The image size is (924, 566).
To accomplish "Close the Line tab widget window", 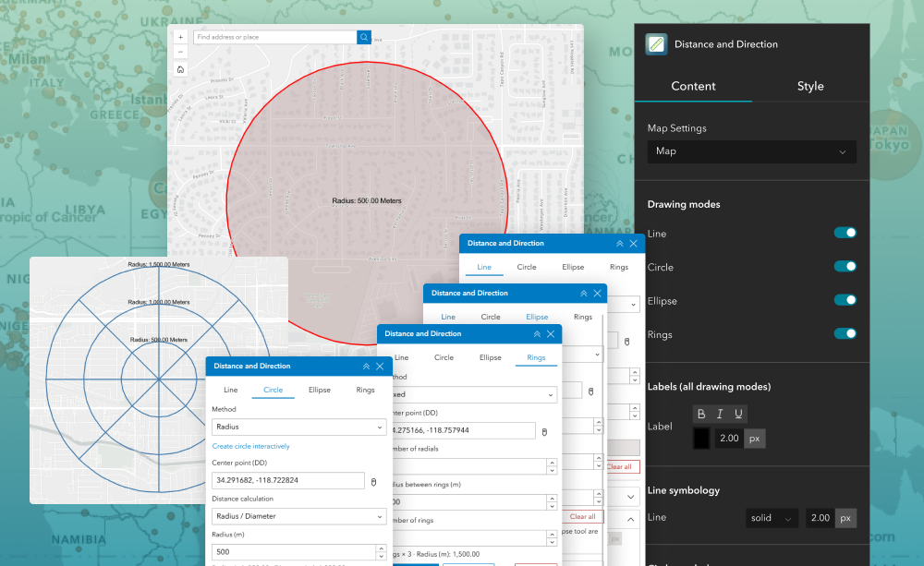I will pos(634,243).
